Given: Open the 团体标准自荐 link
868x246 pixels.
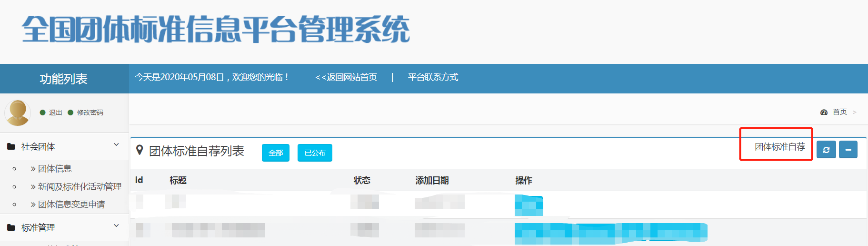Looking at the screenshot, I should (x=779, y=147).
